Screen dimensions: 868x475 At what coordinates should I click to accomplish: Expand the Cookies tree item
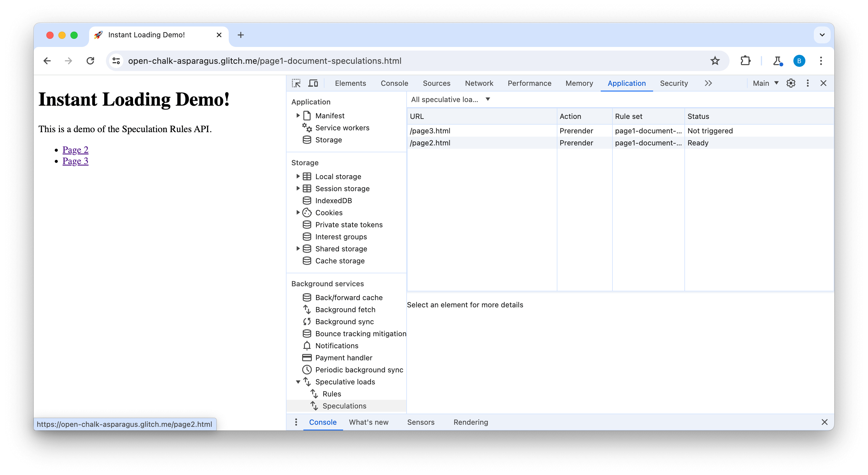299,212
